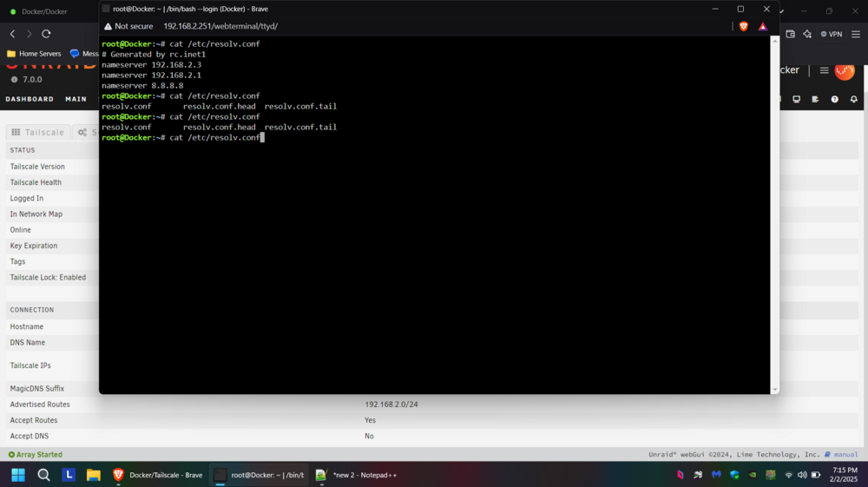
Task: Click the In Network Map label
Action: [x=36, y=214]
